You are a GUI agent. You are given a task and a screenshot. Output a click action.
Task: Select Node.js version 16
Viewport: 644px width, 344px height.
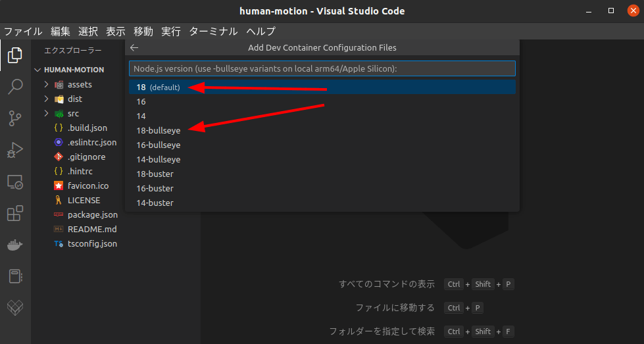322,101
